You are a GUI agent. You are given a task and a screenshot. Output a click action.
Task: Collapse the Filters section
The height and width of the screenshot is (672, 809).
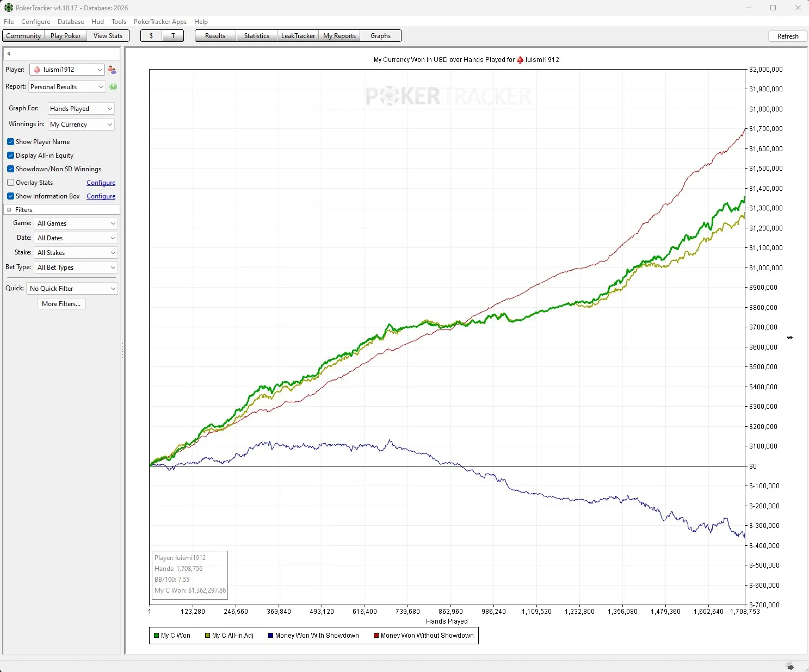click(x=9, y=210)
